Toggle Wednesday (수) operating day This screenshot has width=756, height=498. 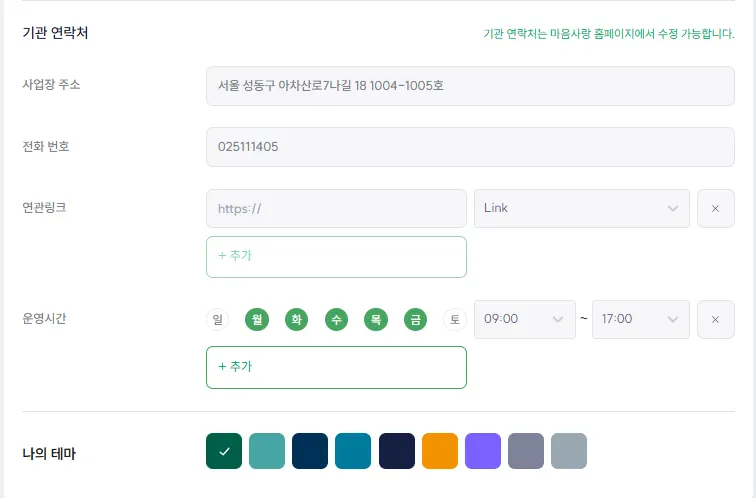(x=336, y=320)
